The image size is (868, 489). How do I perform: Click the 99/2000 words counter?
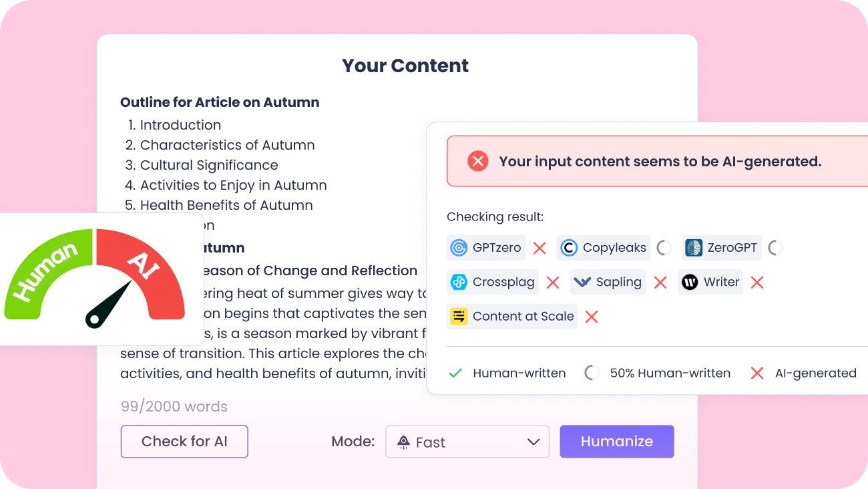point(174,406)
